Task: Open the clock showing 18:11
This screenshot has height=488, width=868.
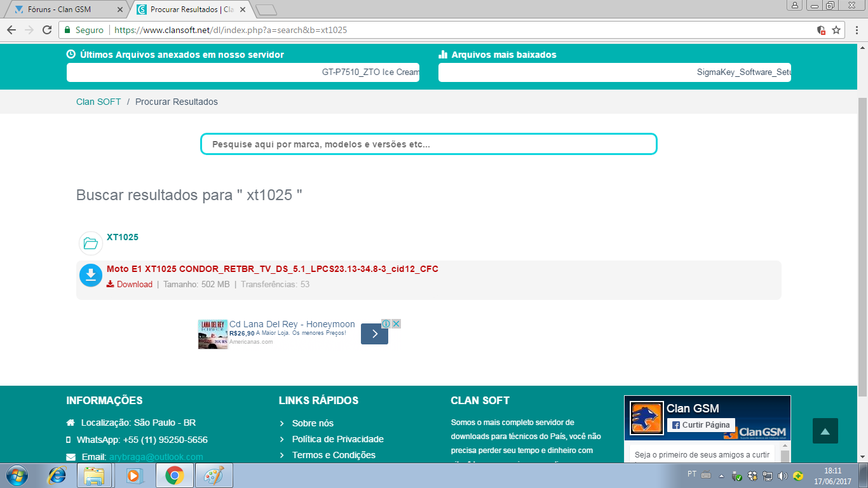Action: point(832,475)
